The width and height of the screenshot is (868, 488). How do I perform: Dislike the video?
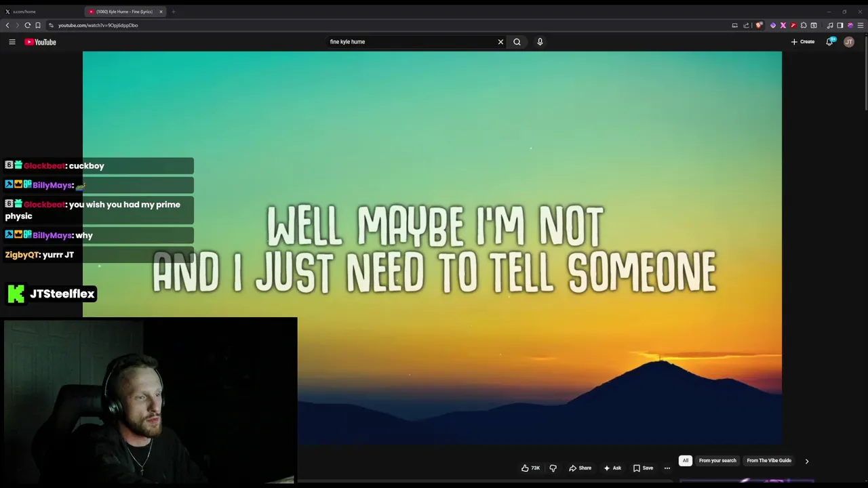coord(553,468)
